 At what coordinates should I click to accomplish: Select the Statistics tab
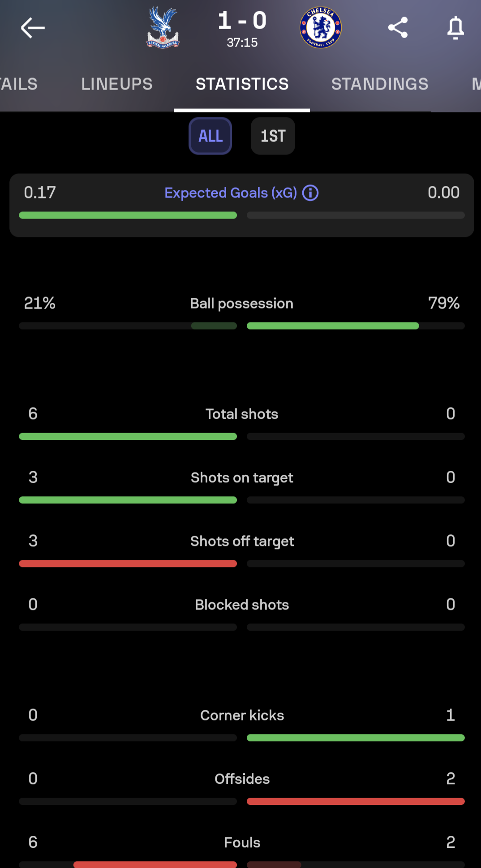[x=242, y=84]
